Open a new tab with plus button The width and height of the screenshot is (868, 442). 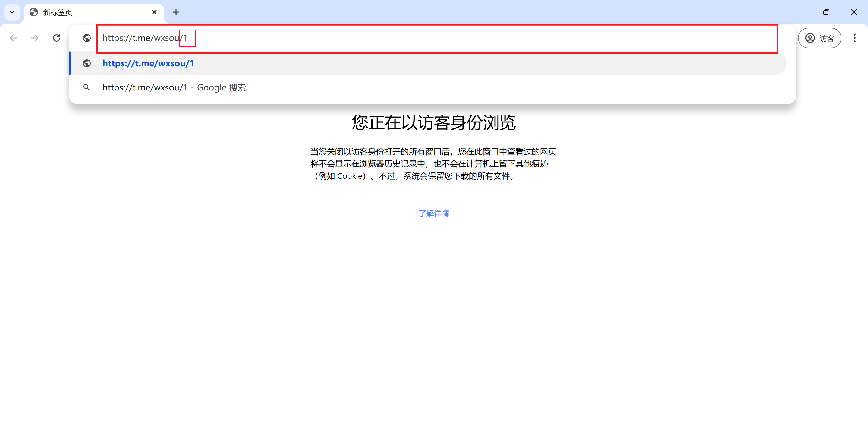[x=176, y=12]
